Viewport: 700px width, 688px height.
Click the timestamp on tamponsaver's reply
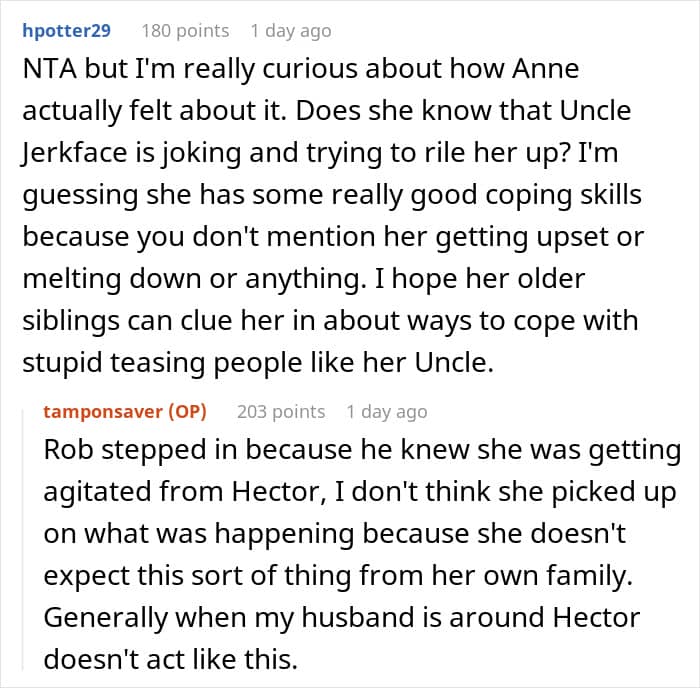pyautogui.click(x=386, y=411)
